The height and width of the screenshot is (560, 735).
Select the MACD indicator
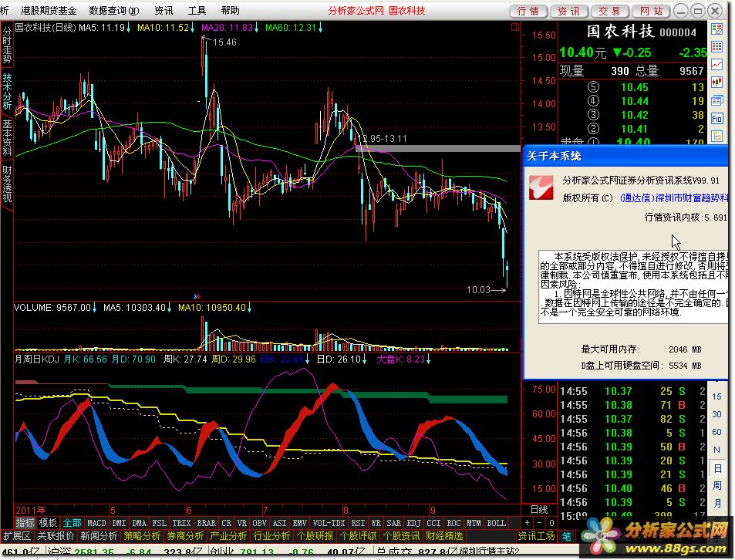[x=96, y=523]
